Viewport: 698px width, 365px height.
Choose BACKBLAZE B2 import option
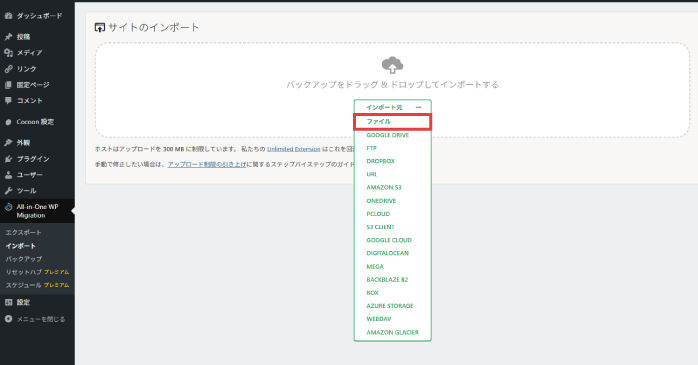pyautogui.click(x=387, y=280)
